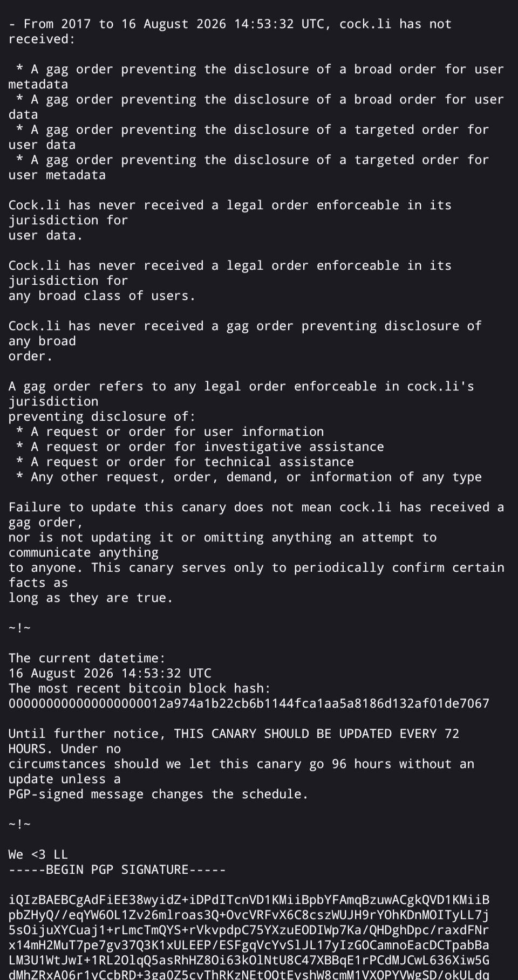This screenshot has height=980, width=518.
Task: Click the "technical assistance" bullet line
Action: coord(185,462)
